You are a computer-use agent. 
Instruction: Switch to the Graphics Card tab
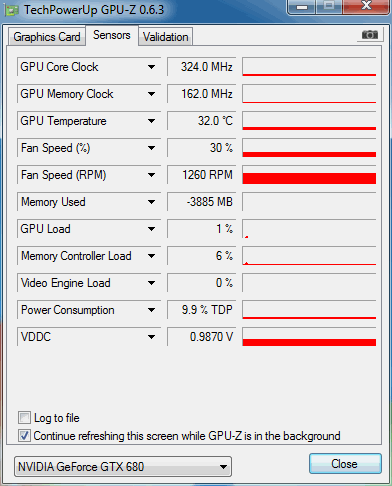click(x=47, y=37)
